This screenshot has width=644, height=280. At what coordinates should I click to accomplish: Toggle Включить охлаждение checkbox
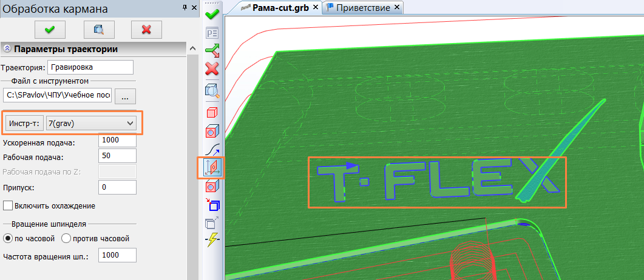pyautogui.click(x=7, y=205)
